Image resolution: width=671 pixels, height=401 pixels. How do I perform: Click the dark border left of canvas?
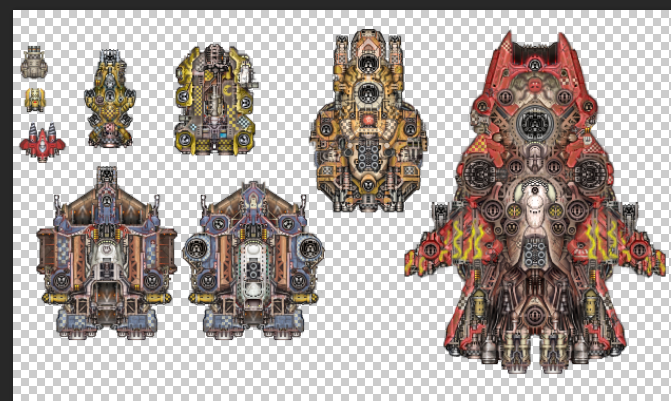pos(4,200)
